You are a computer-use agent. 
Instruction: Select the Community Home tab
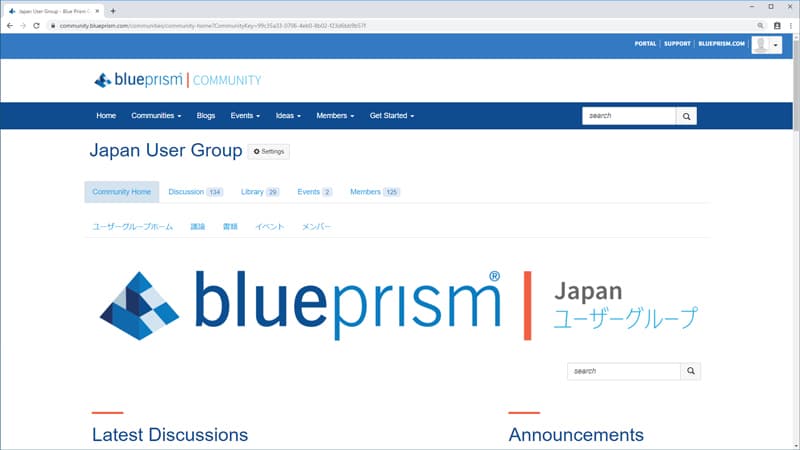(121, 192)
